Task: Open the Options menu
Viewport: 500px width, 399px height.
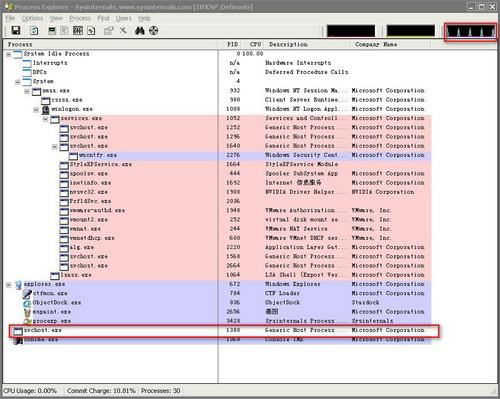Action: coord(32,18)
